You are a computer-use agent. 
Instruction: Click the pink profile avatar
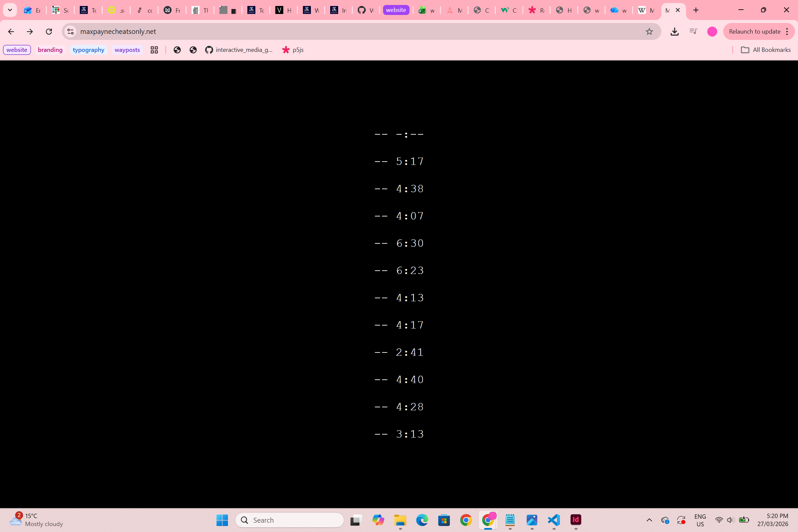tap(712, 32)
